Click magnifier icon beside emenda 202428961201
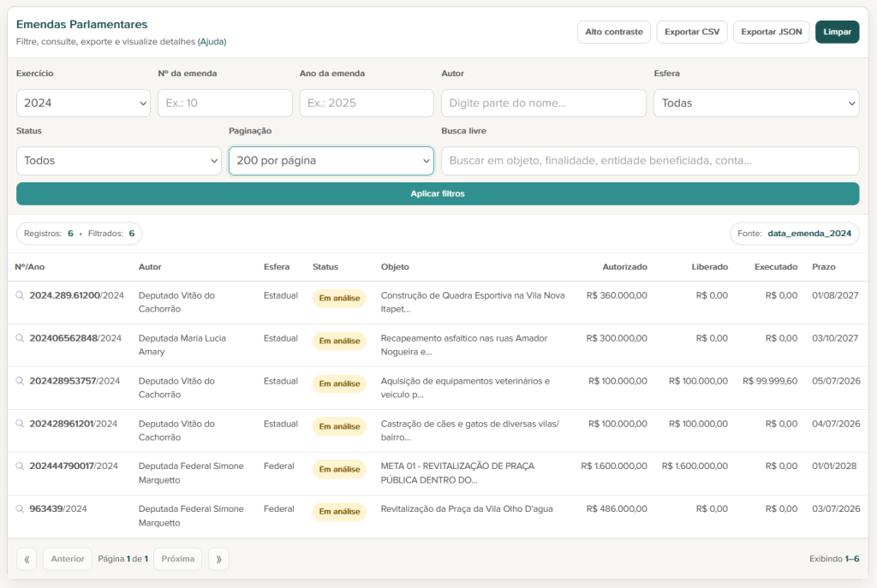Screen dimensions: 877x588 click(x=21, y=424)
